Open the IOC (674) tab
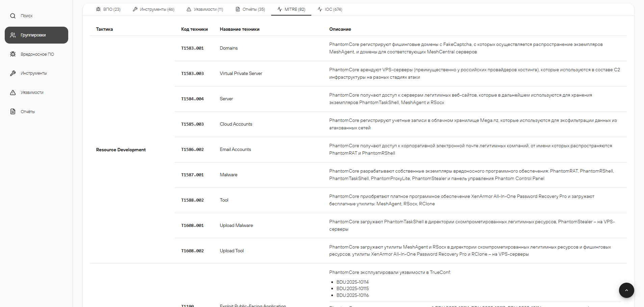 point(330,9)
